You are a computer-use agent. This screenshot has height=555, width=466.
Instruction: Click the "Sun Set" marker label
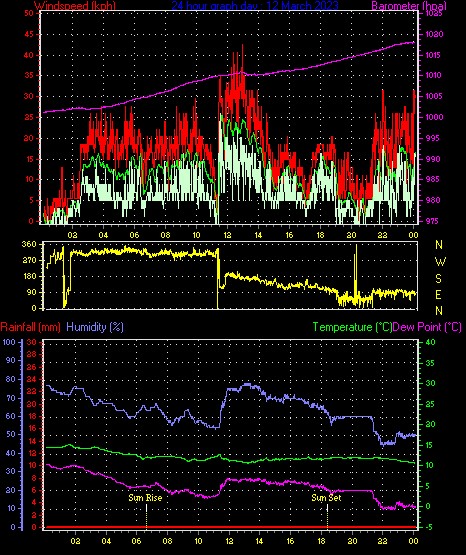point(326,498)
